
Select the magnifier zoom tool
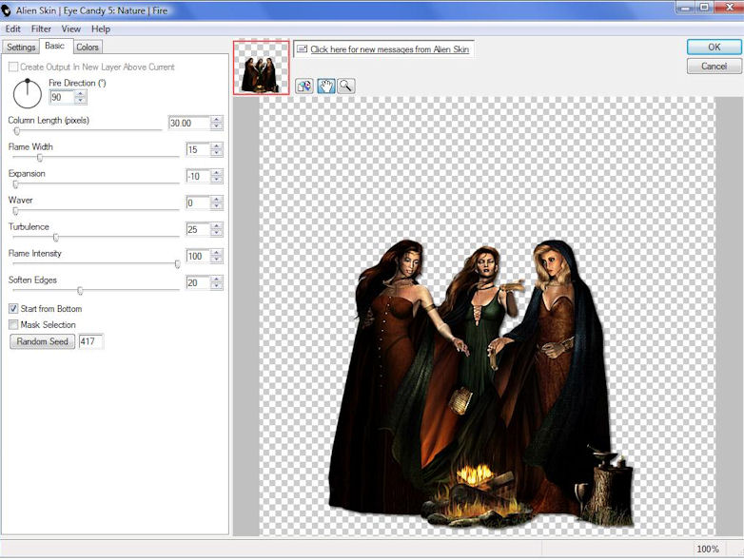(346, 86)
